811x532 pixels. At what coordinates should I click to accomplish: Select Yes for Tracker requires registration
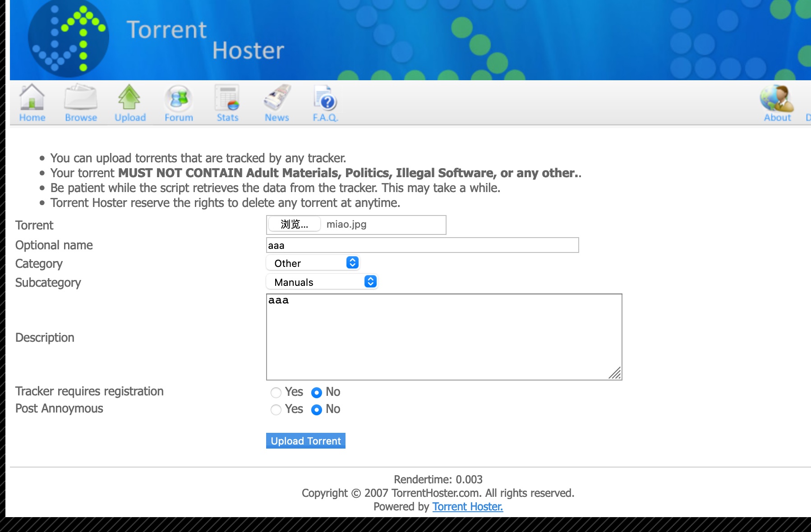tap(276, 393)
